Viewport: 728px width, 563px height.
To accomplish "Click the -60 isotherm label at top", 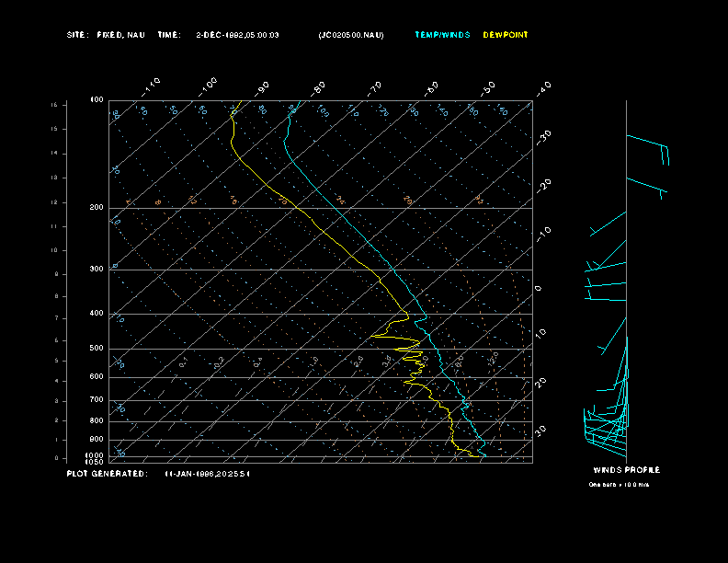I will coord(431,88).
